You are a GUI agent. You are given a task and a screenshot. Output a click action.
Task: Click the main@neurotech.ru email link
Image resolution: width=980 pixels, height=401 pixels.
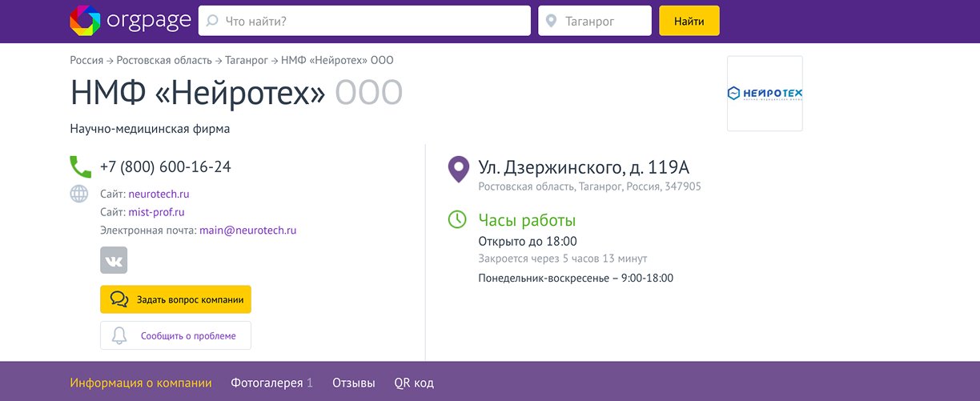(x=247, y=231)
